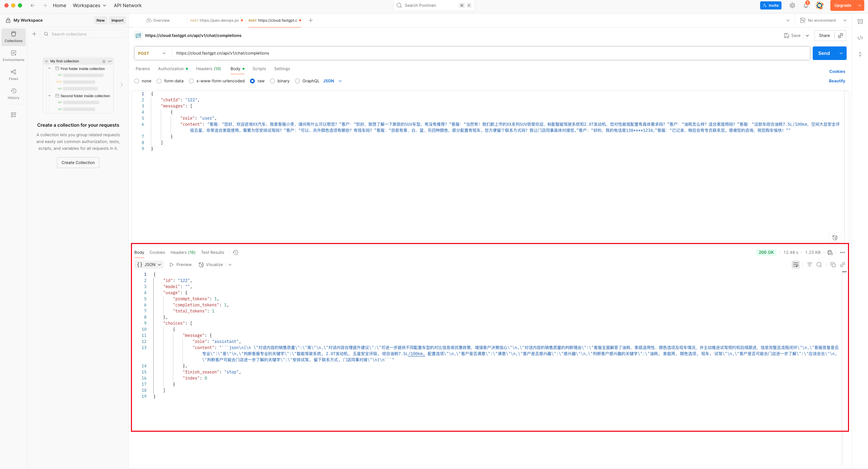The height and width of the screenshot is (469, 868).
Task: Open the JSON body format dropdown
Action: point(332,81)
